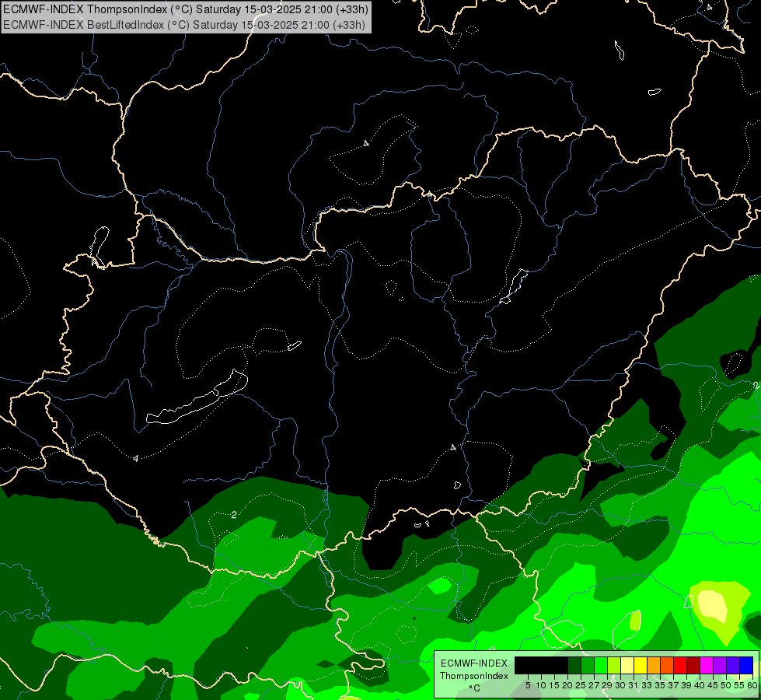Click the legend tick value '37'
The height and width of the screenshot is (700, 761).
tap(673, 685)
